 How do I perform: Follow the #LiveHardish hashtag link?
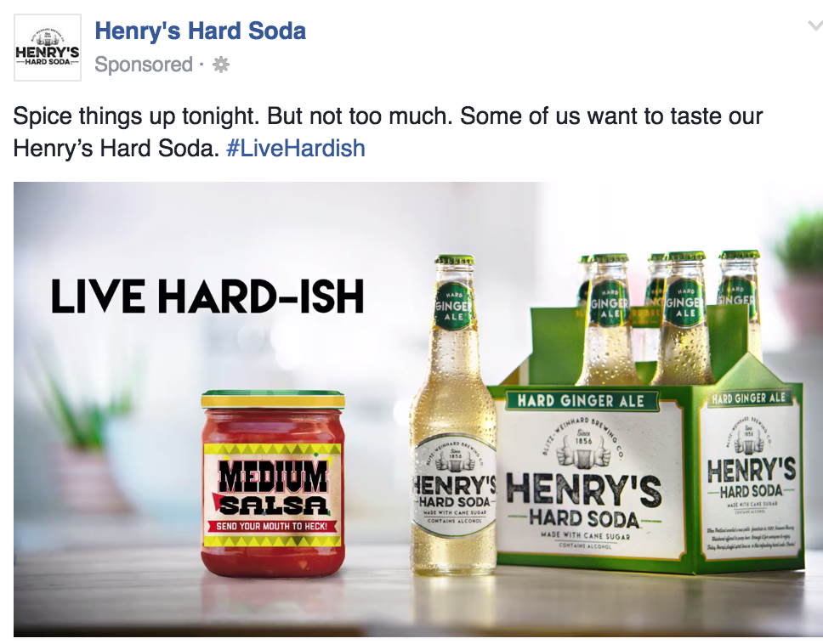[x=296, y=148]
